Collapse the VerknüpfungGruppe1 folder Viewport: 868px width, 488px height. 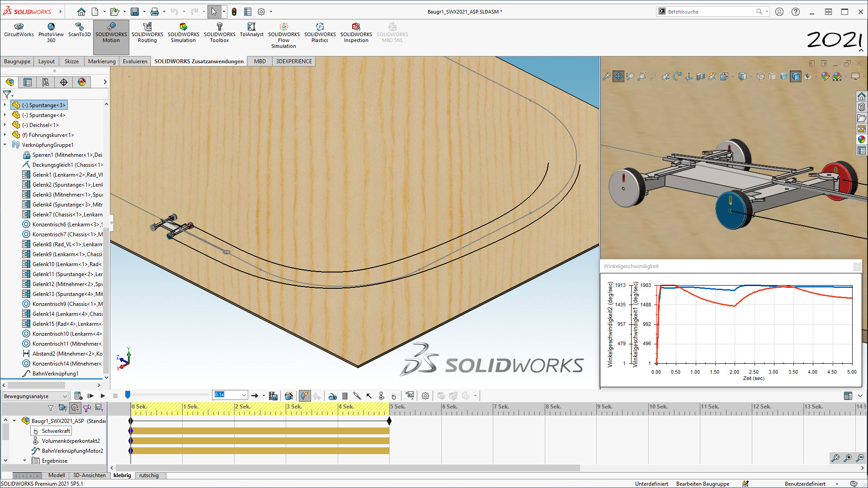point(5,145)
